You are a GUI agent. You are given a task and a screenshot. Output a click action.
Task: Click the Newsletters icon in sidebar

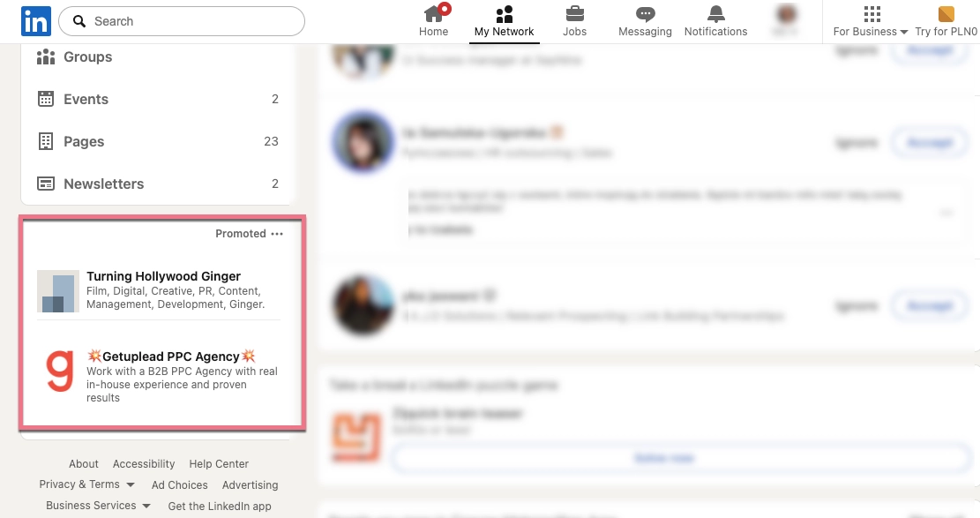click(x=46, y=184)
